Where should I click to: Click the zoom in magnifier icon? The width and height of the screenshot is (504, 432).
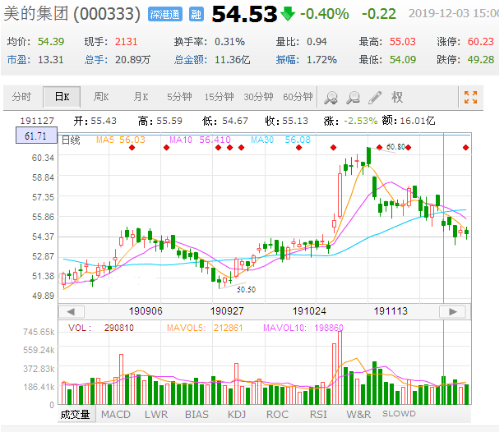click(331, 98)
